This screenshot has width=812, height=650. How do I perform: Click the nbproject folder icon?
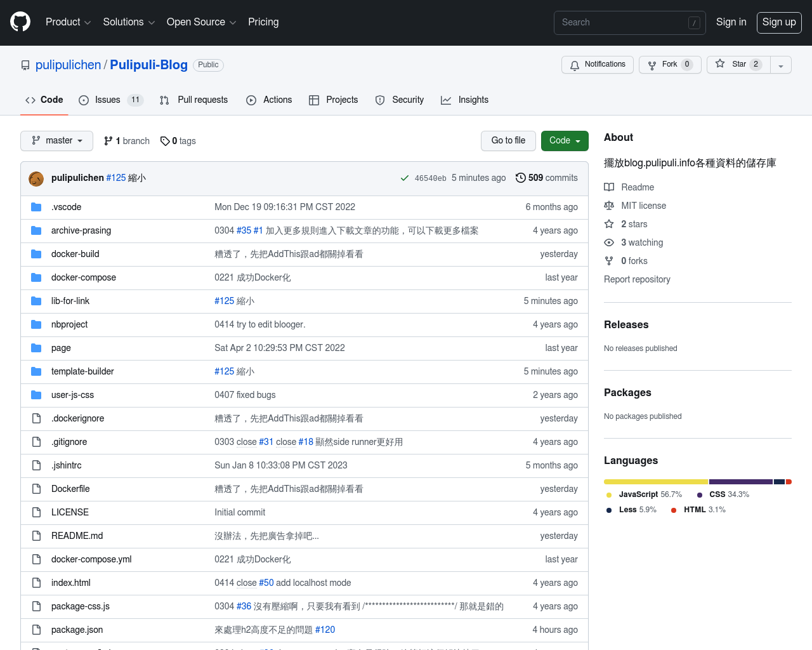point(36,324)
